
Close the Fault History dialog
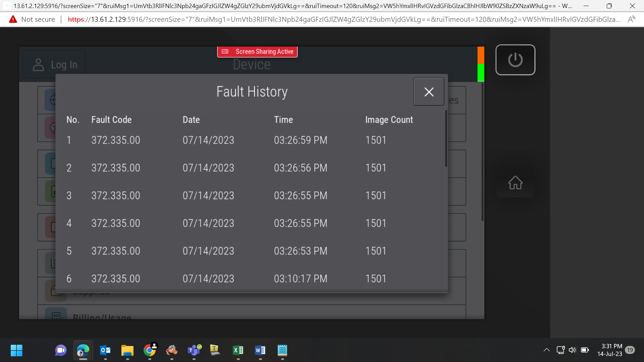pyautogui.click(x=429, y=92)
